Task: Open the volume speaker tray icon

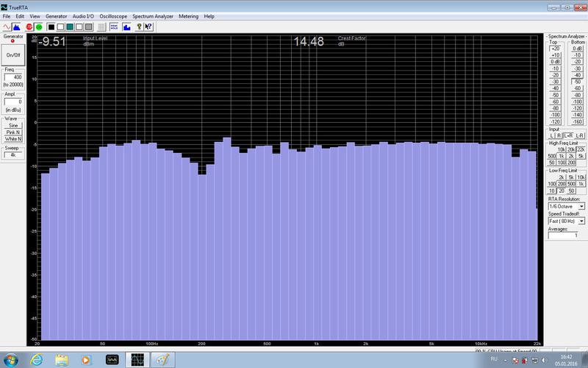Action: click(544, 361)
